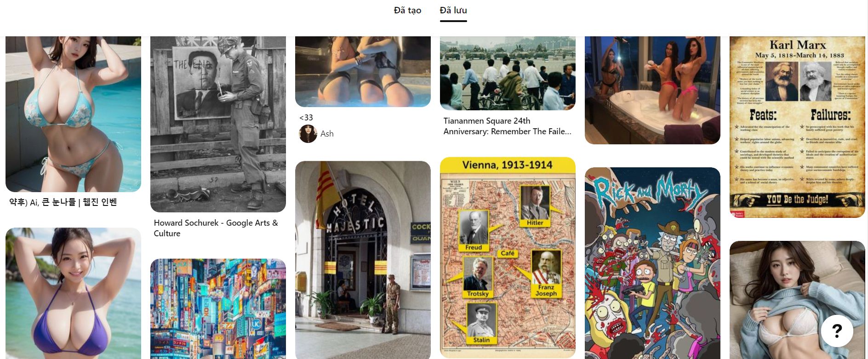The height and width of the screenshot is (359, 868).
Task: Open the Karl Marx poster pin
Action: coord(797,127)
